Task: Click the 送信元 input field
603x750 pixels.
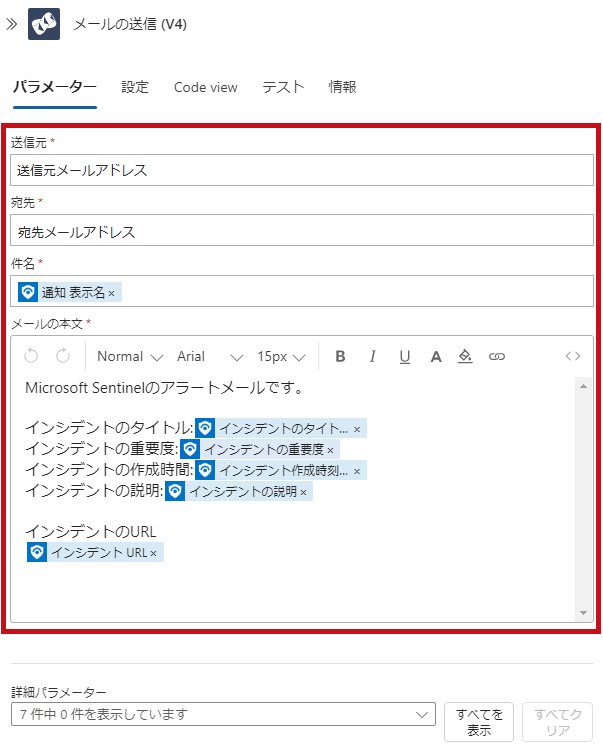Action: click(302, 170)
